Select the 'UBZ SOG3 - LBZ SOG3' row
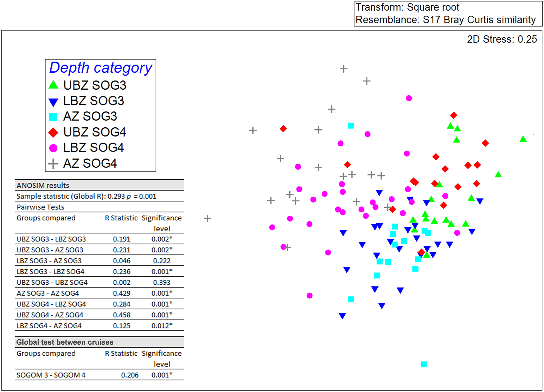This screenshot has height=392, width=544. [51, 239]
